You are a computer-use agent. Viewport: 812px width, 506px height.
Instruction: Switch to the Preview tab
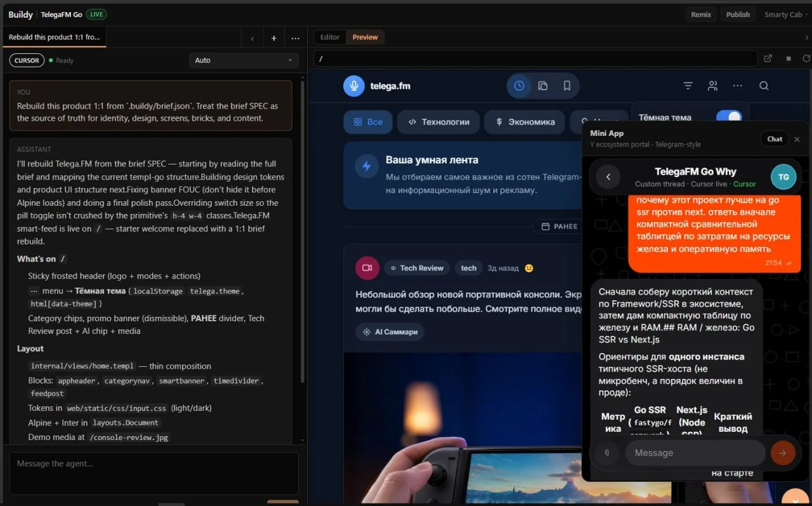(365, 37)
